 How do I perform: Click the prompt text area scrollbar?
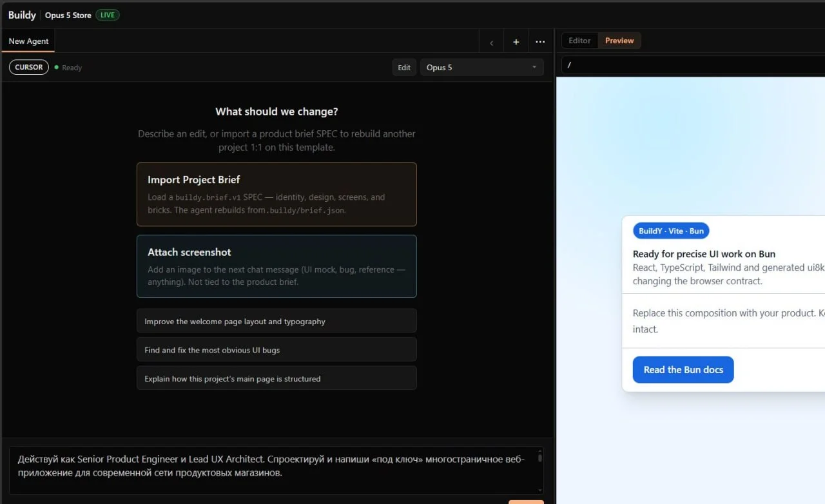[x=540, y=471]
